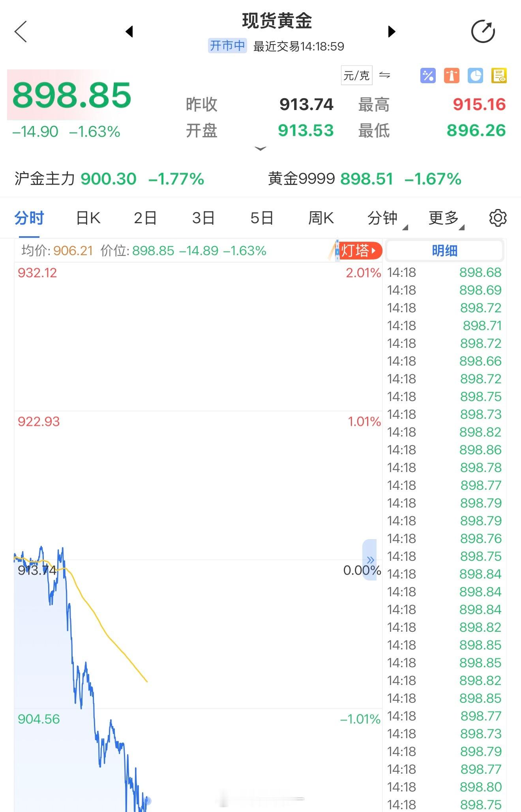
Task: Open 黄金9999 quote 898.51
Action: tap(365, 179)
